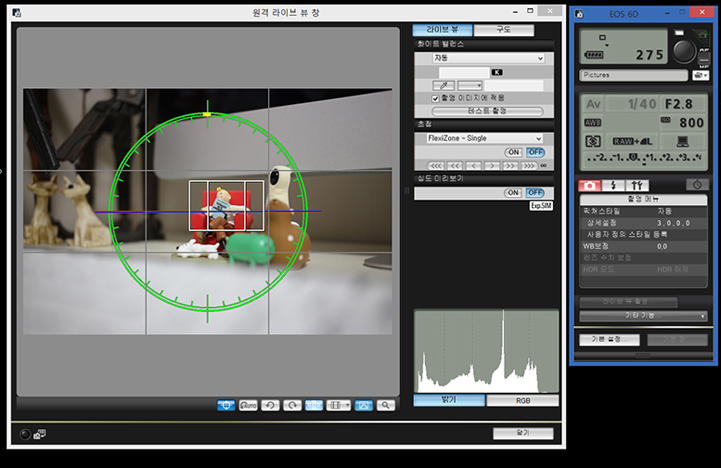Click the F2.8 aperture value
721x468 pixels.
(679, 104)
